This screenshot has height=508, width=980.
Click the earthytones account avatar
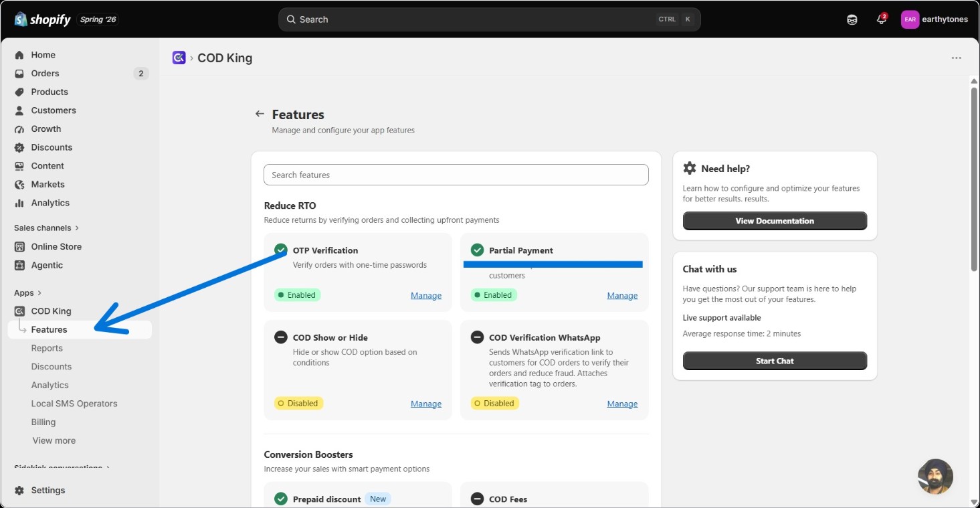pyautogui.click(x=910, y=19)
